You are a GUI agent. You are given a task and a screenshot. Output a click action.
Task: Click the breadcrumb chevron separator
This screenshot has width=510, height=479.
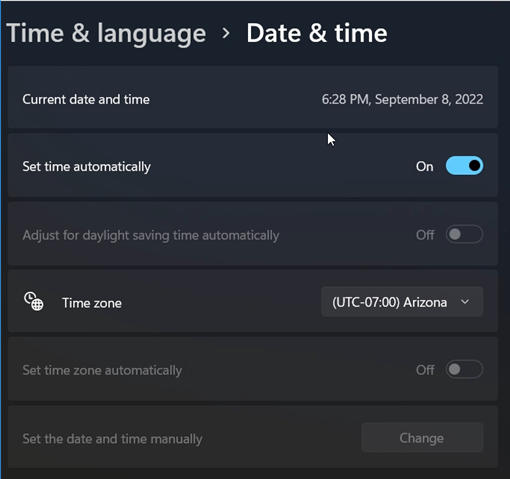226,33
